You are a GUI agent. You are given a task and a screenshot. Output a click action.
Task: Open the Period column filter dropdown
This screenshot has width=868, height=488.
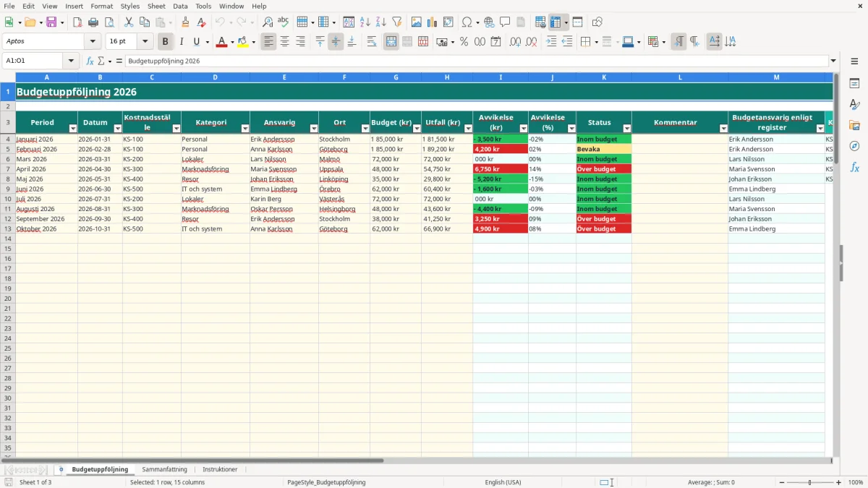72,129
